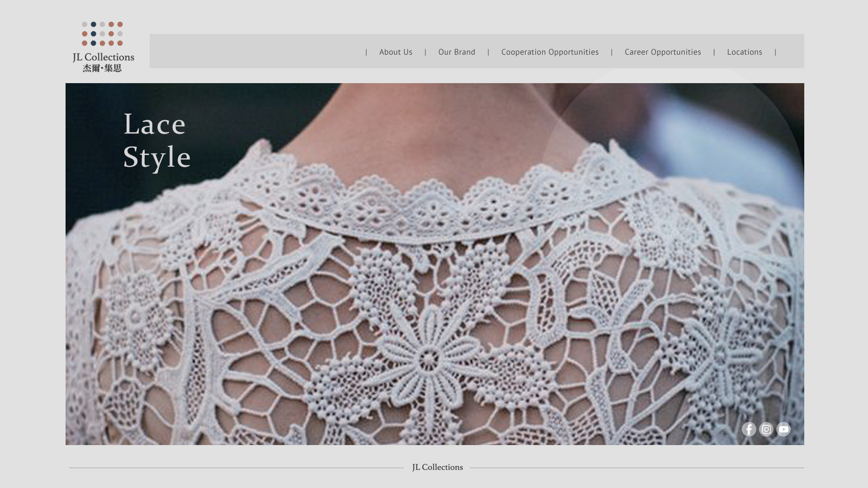This screenshot has height=488, width=868.
Task: Open the Instagram social icon
Action: point(766,429)
